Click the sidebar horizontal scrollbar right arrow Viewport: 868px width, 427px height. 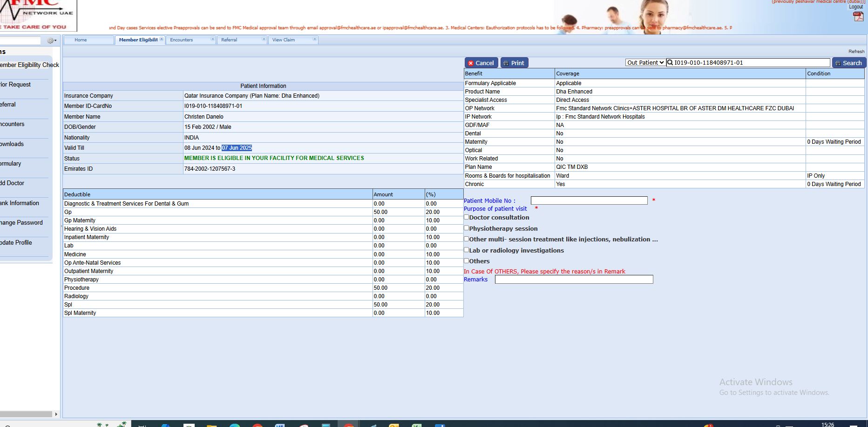(56, 414)
